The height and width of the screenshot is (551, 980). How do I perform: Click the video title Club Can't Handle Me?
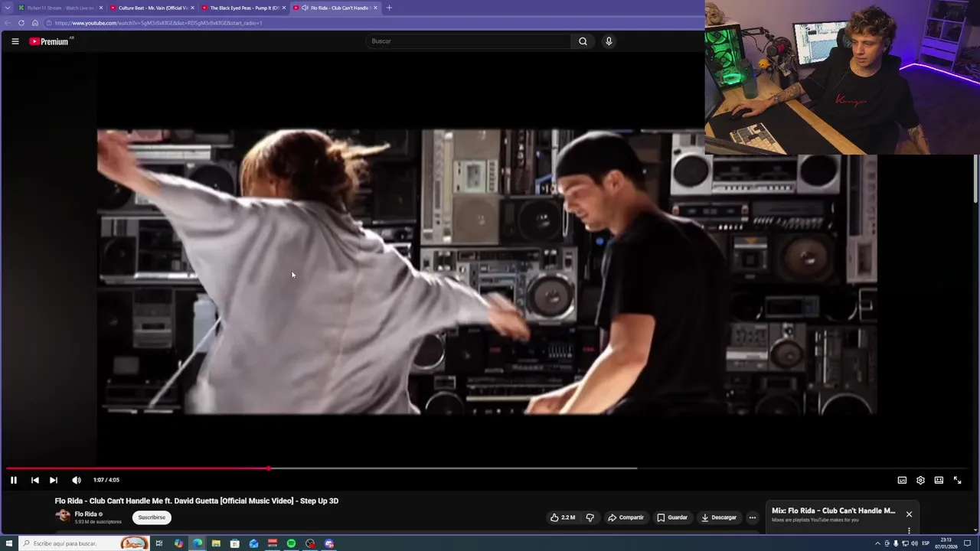196,500
